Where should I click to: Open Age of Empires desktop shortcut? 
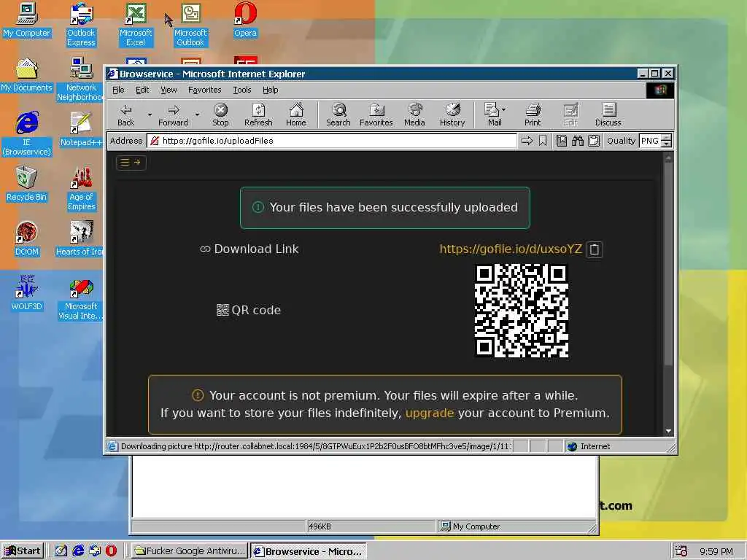(x=82, y=189)
